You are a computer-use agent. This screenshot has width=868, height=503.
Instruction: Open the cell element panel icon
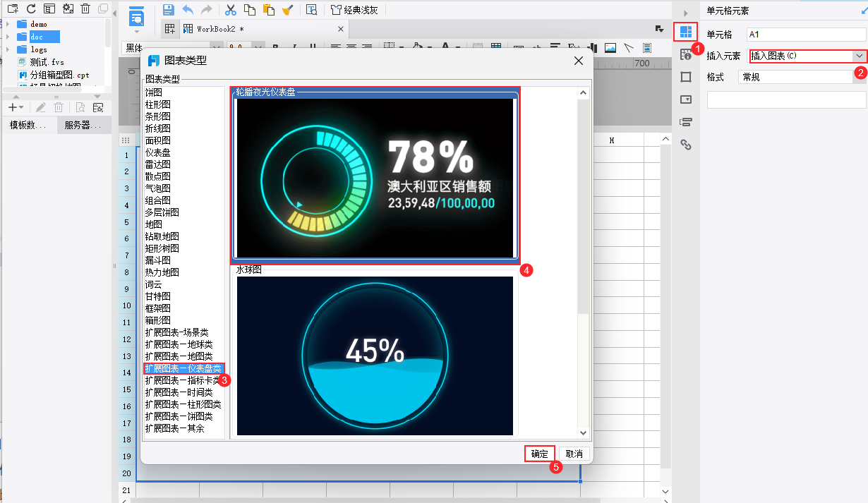pyautogui.click(x=685, y=32)
